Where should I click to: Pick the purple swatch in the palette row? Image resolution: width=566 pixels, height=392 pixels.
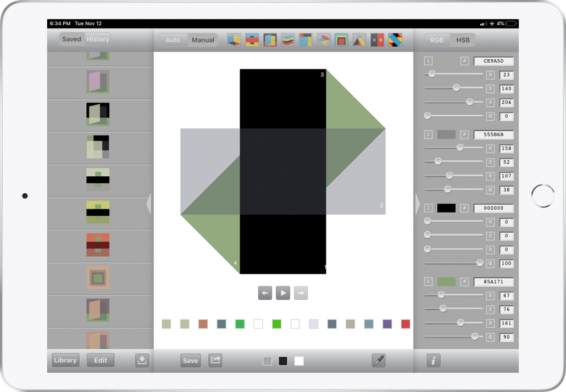pos(387,324)
